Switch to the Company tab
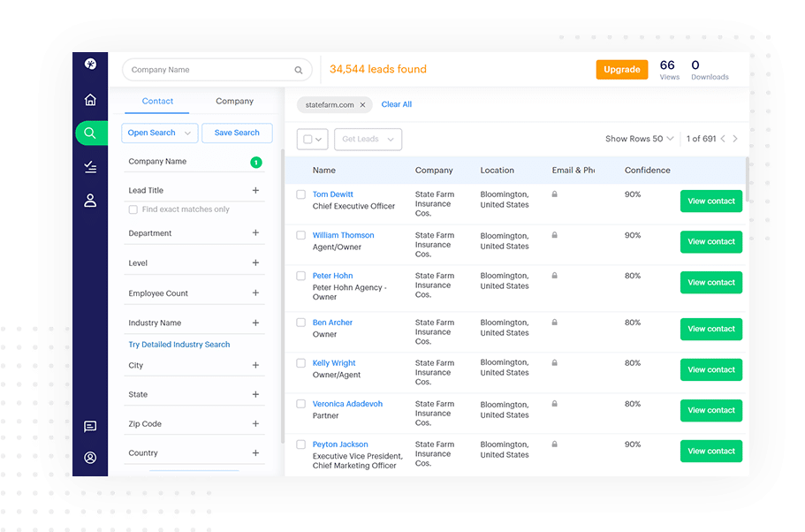Viewport: 805px width, 532px height. click(x=233, y=101)
